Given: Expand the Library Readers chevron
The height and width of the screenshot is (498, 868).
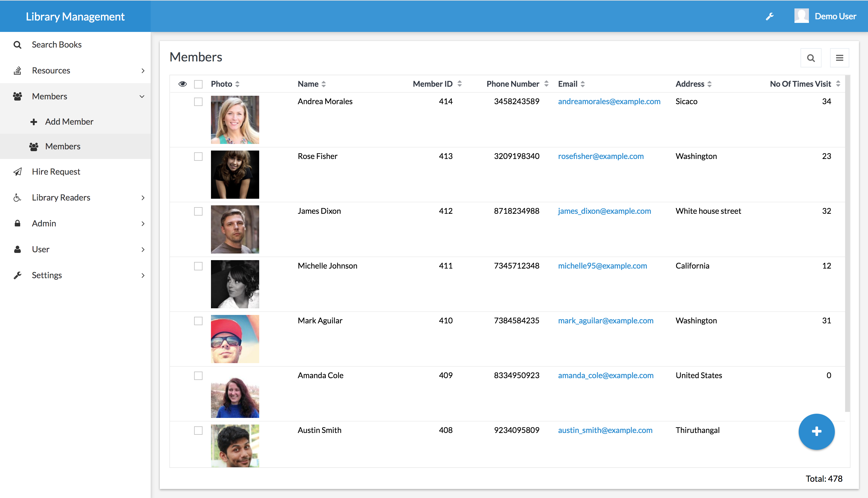Looking at the screenshot, I should point(143,198).
